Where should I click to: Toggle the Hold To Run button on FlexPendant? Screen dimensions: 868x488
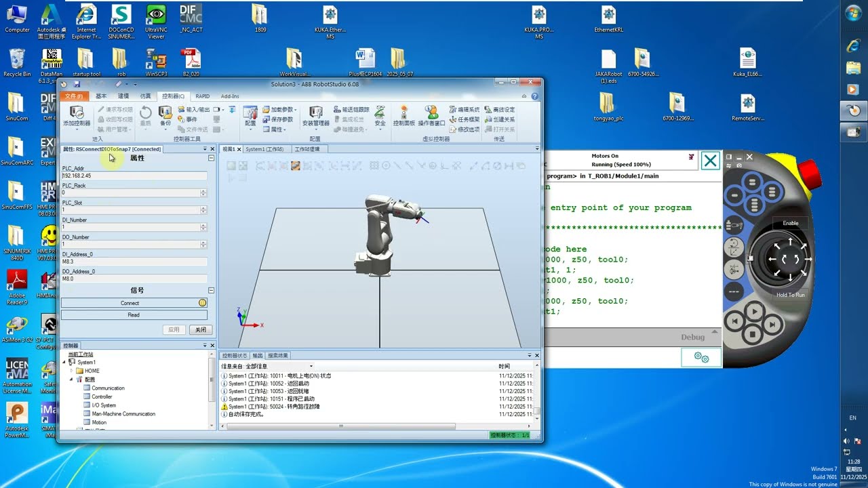(791, 295)
